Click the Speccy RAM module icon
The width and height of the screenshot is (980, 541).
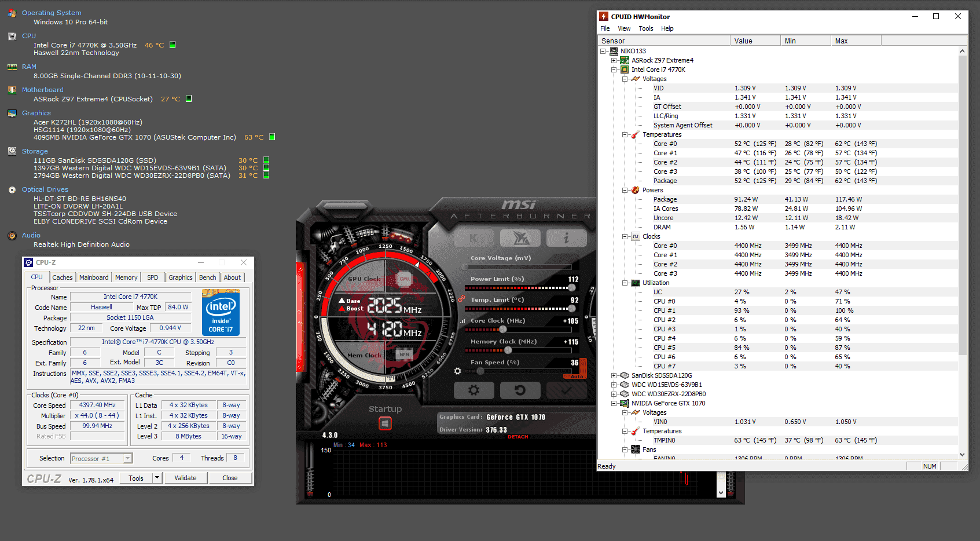[12, 67]
